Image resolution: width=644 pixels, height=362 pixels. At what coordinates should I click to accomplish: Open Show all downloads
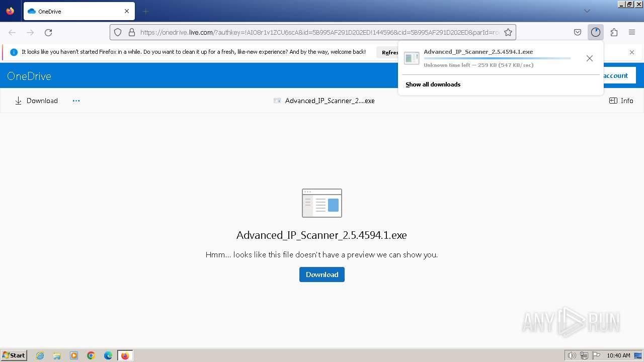[x=433, y=84]
